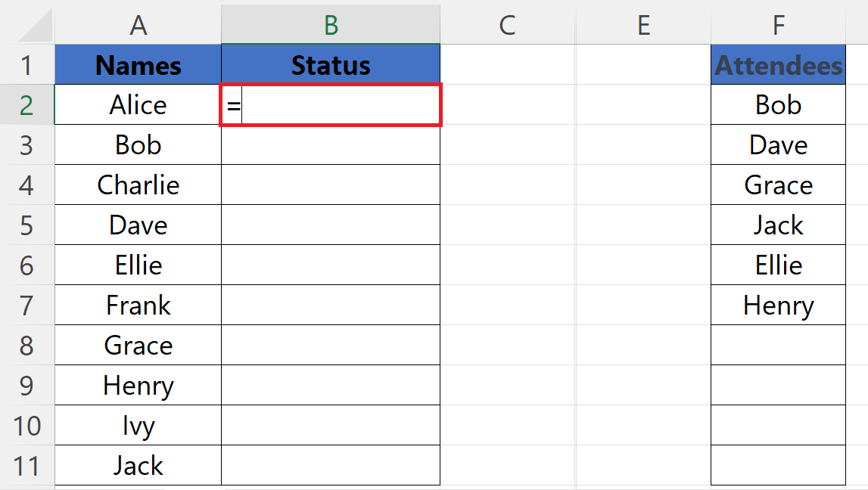Select the cell containing Alice
Viewport: 868px width, 490px height.
[137, 104]
